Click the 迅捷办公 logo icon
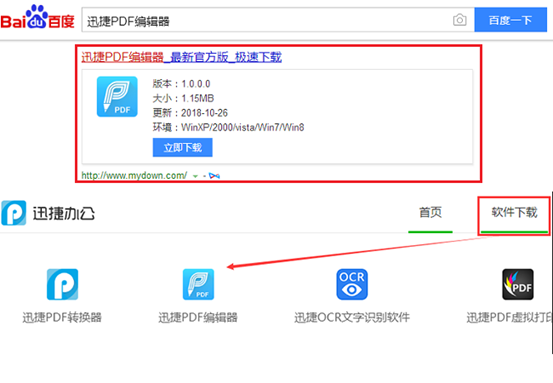 tap(14, 213)
